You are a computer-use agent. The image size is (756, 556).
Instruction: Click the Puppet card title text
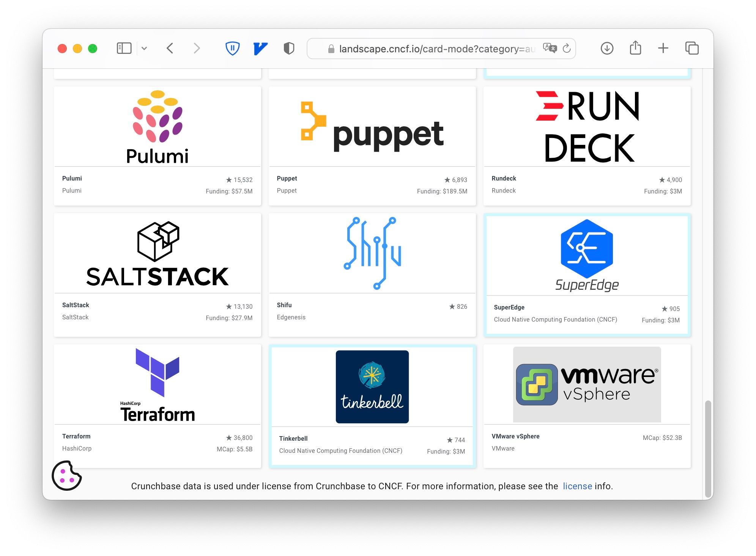pos(287,178)
